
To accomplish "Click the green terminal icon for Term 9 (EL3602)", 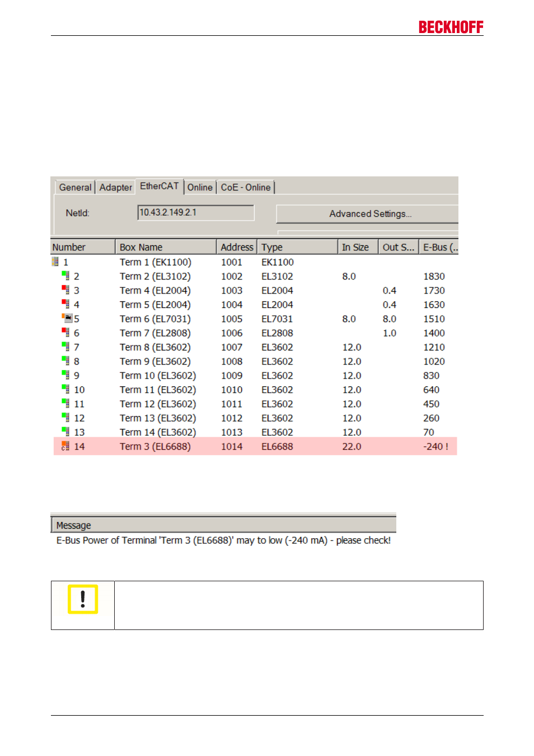I will pos(65,361).
